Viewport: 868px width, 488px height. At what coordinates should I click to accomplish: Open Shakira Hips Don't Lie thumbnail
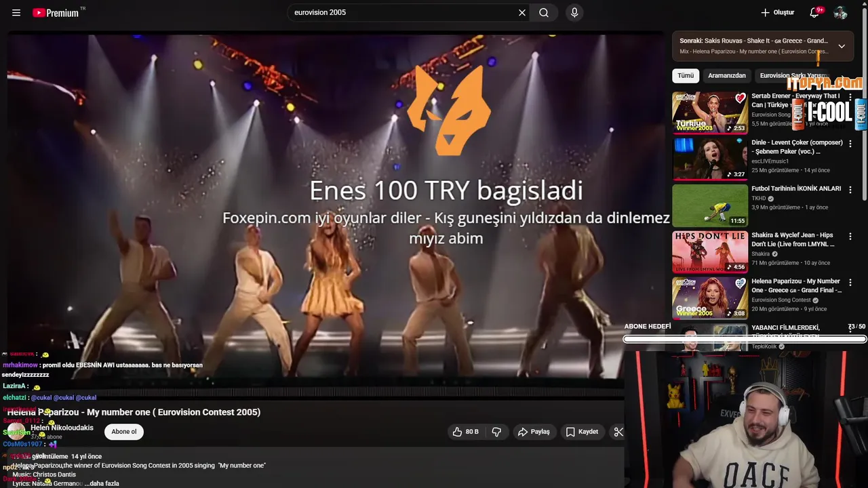(x=710, y=251)
